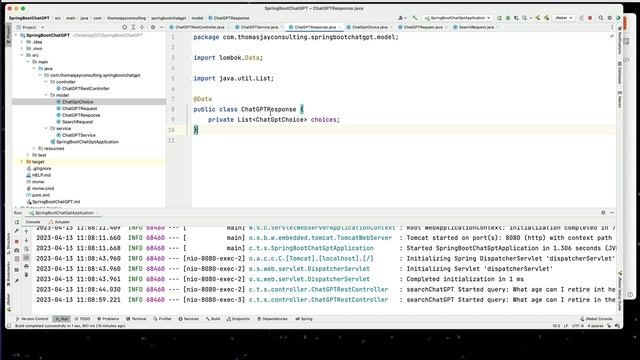Image resolution: width=640 pixels, height=360 pixels.
Task: Open Project panel options gear
Action: pos(153,27)
